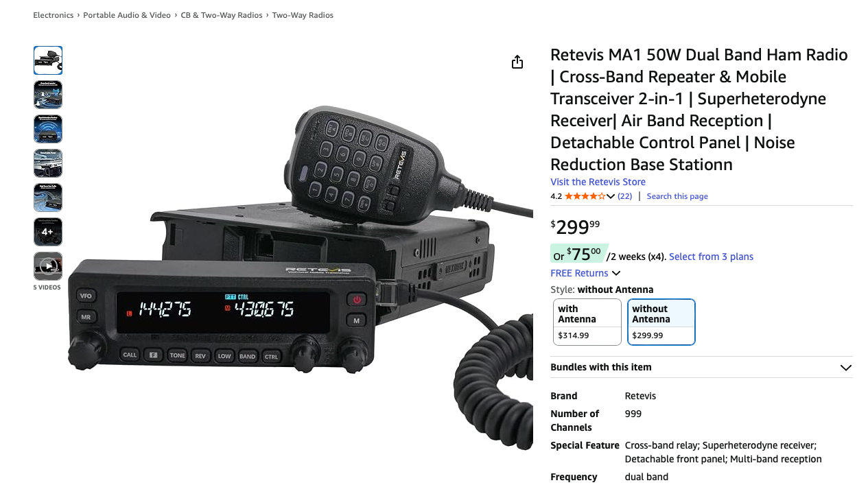Choose the 'without Antenna' style option
The height and width of the screenshot is (485, 868).
661,322
